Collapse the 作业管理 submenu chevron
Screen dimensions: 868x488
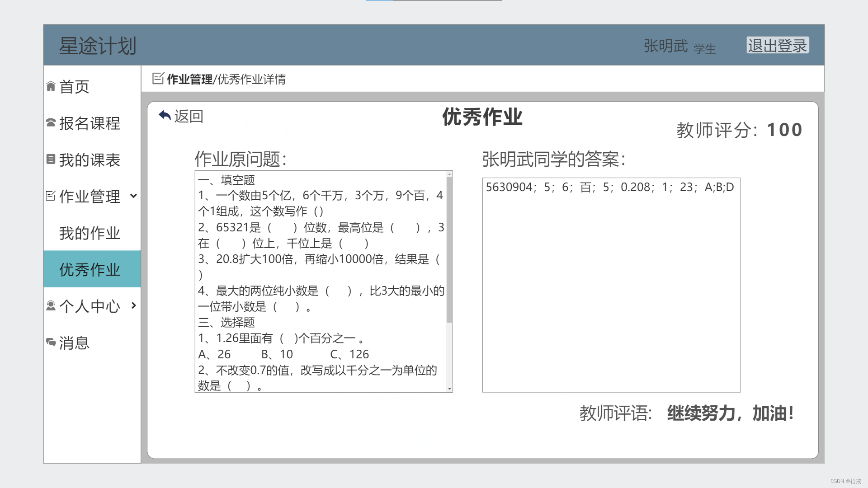click(133, 196)
